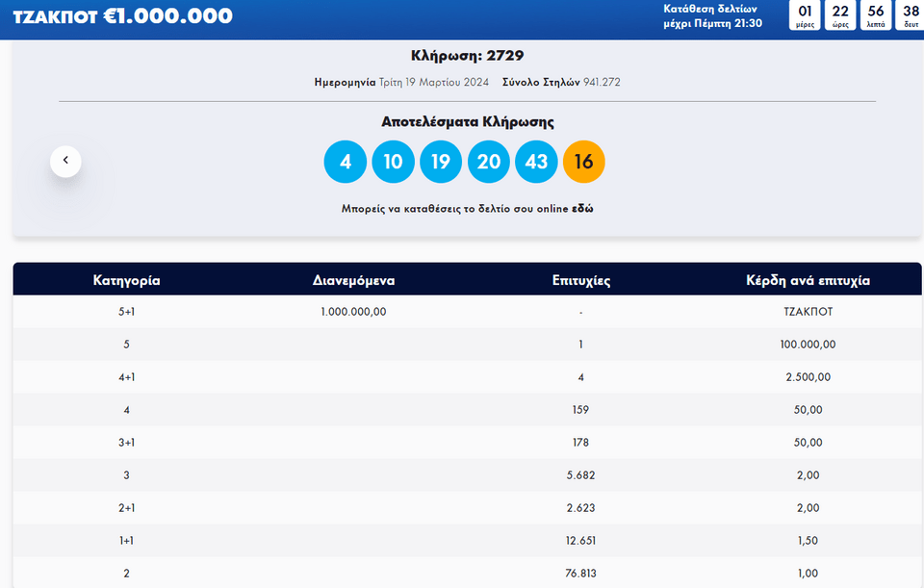Click the distributed amount 1.000.000,00
The height and width of the screenshot is (588, 924).
click(x=353, y=312)
